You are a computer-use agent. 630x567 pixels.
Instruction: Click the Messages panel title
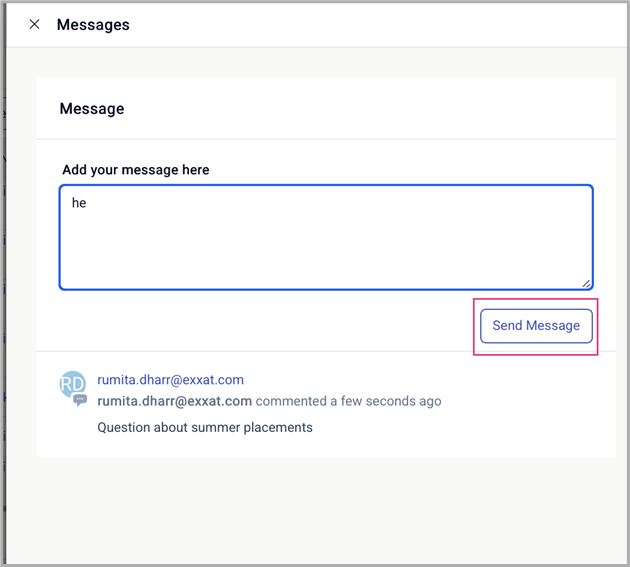click(93, 24)
